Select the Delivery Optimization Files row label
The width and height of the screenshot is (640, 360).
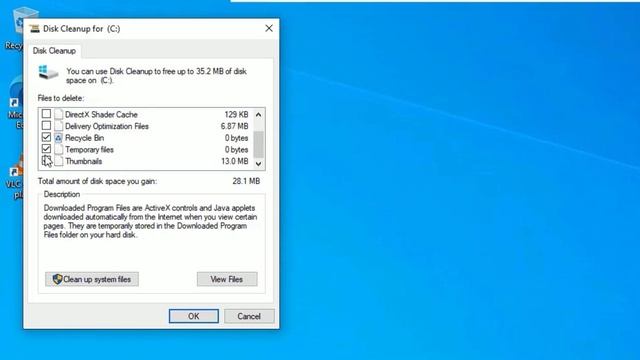click(107, 126)
